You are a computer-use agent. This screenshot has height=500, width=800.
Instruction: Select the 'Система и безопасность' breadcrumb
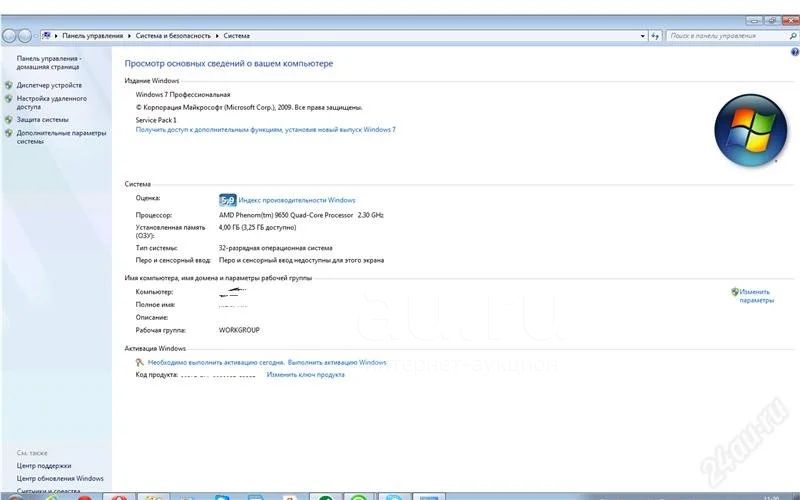click(x=173, y=36)
